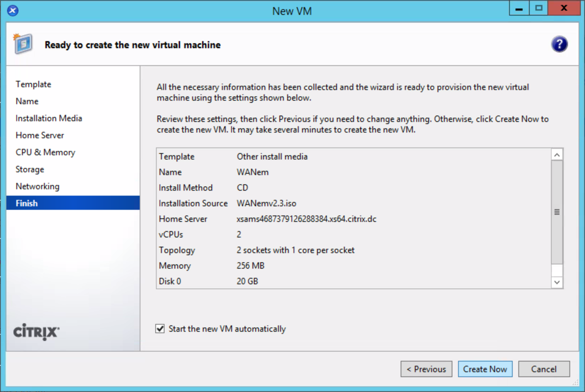This screenshot has height=392, width=585.
Task: Uncheck Start the new VM automatically
Action: 160,329
